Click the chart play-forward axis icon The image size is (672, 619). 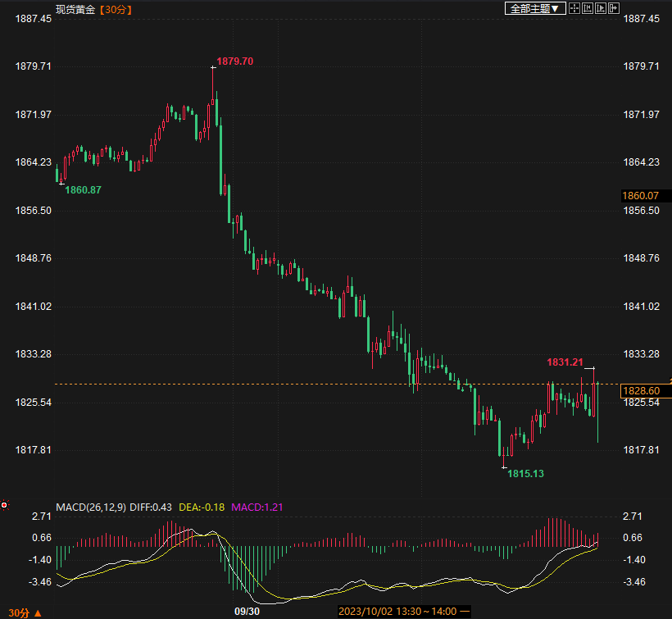[x=601, y=8]
